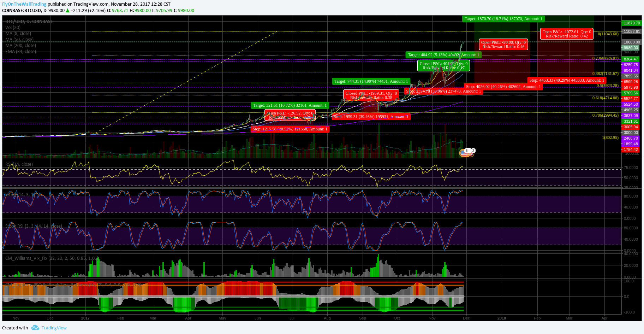The height and width of the screenshot is (334, 644).
Task: Click the Fibonacci 0(11043.60) level label
Action: point(608,34)
